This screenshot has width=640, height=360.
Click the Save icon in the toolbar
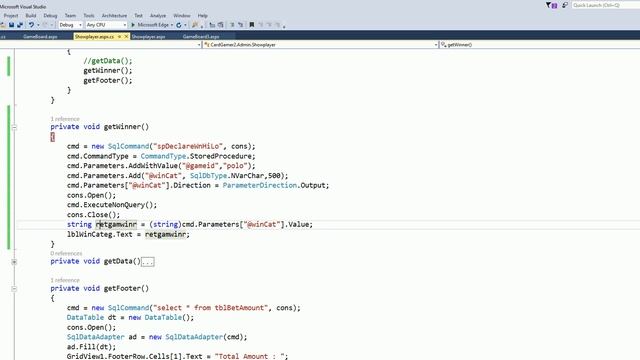(x=11, y=25)
